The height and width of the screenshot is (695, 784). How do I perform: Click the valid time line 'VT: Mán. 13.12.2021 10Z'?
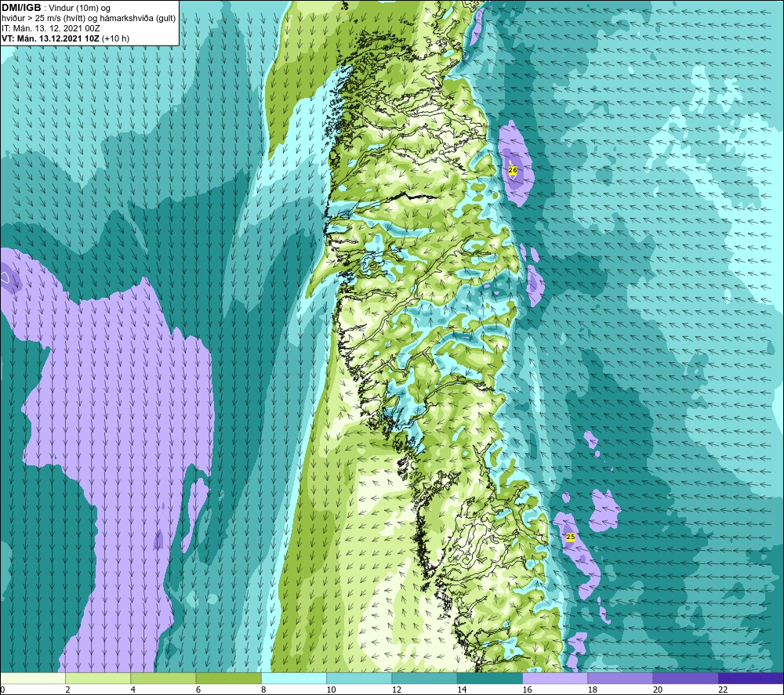[52, 38]
